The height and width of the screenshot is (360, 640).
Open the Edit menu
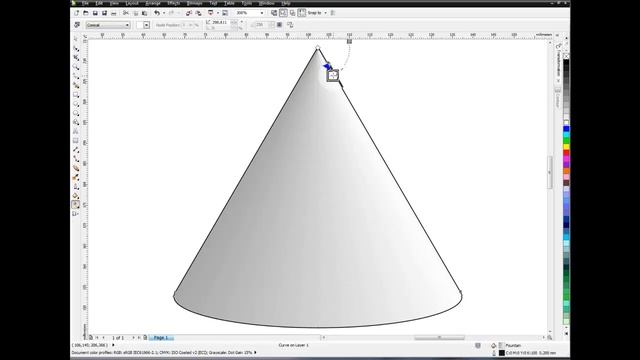(x=99, y=3)
